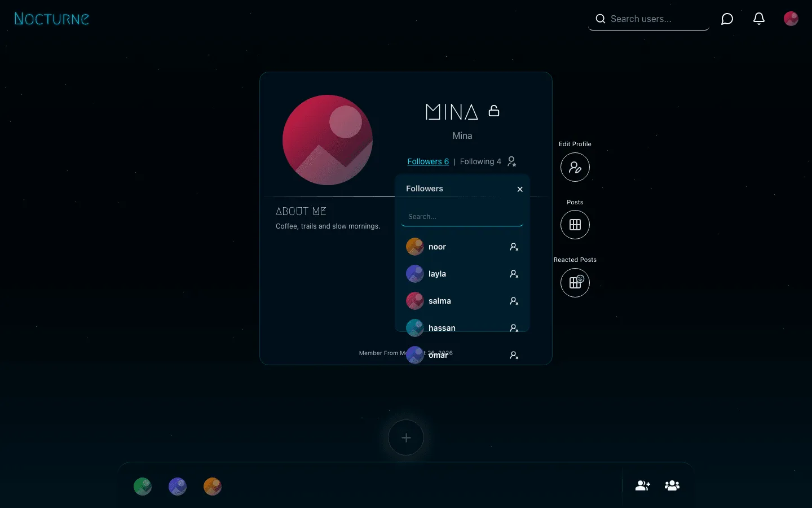Viewport: 812px width, 508px height.
Task: Click the add friend icon in bottom bar
Action: [x=643, y=485]
